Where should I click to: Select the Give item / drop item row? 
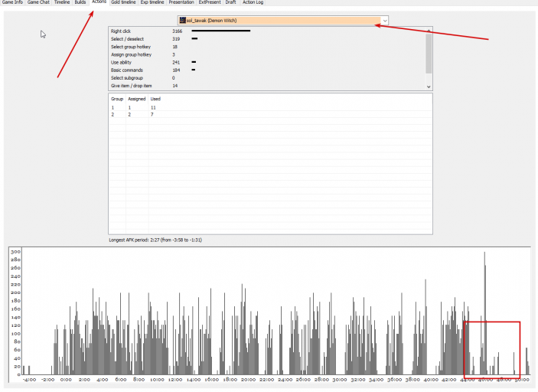click(266, 86)
